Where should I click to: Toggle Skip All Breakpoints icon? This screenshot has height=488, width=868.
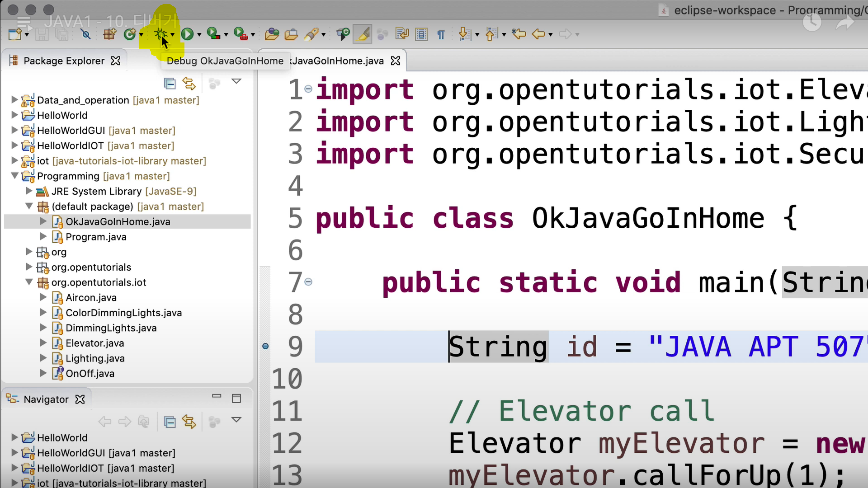pyautogui.click(x=85, y=34)
